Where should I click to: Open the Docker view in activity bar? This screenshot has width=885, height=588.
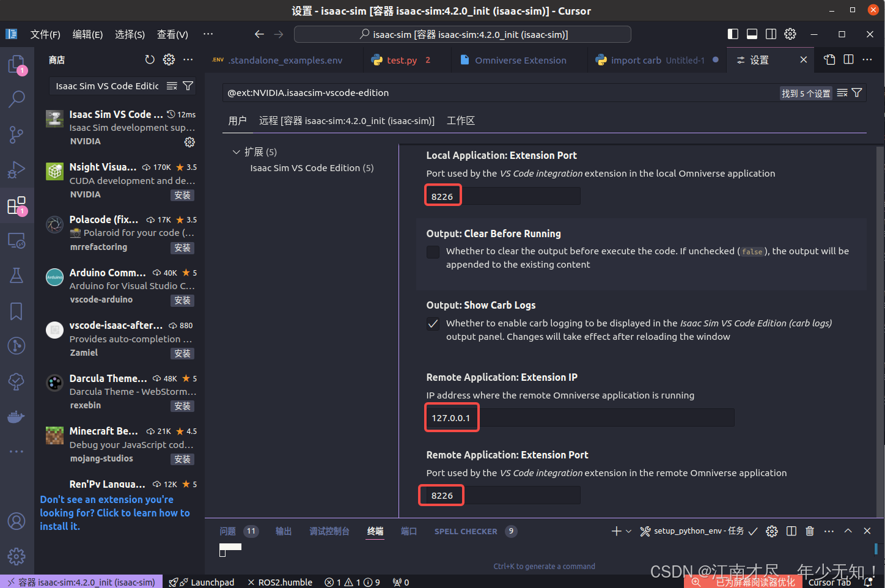(17, 417)
